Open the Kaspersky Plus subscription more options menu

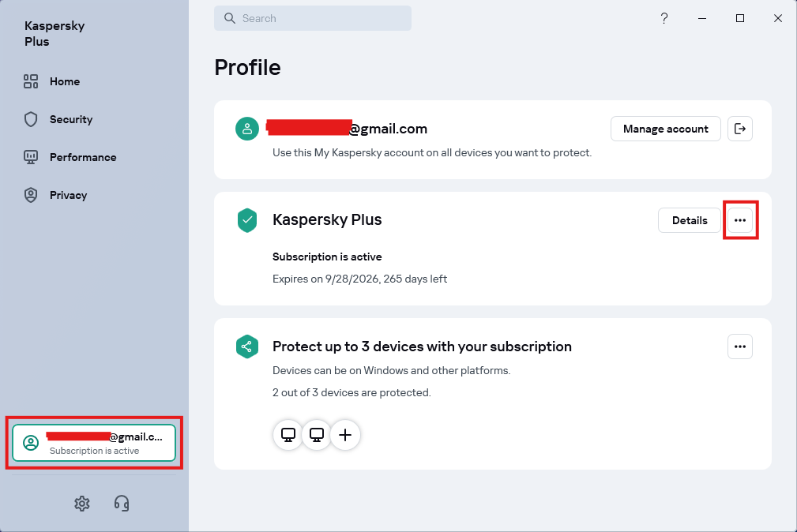(x=739, y=220)
